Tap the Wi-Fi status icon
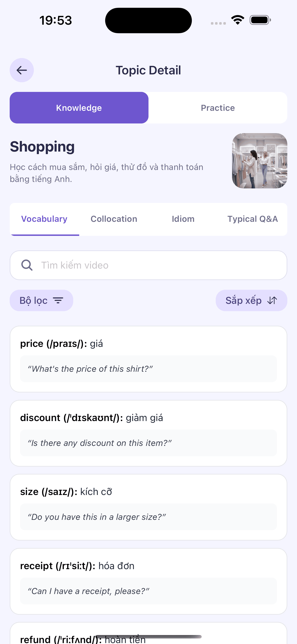This screenshot has width=297, height=644. click(238, 20)
